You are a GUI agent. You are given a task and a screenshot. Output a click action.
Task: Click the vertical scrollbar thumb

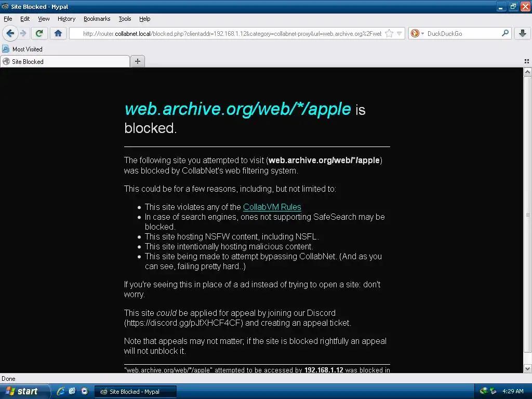527,215
